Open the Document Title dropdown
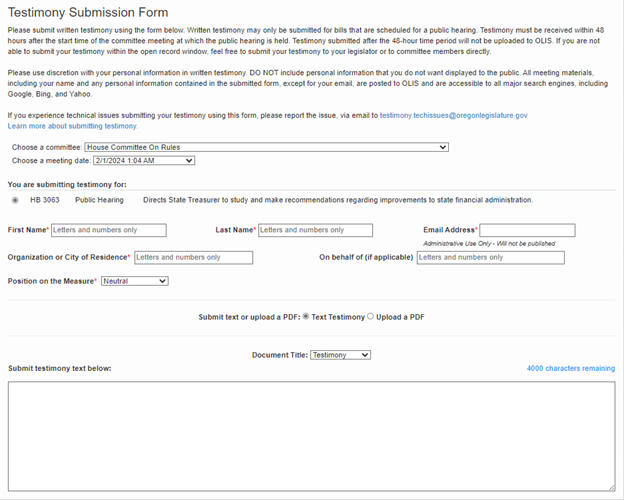The image size is (624, 500). pyautogui.click(x=340, y=355)
